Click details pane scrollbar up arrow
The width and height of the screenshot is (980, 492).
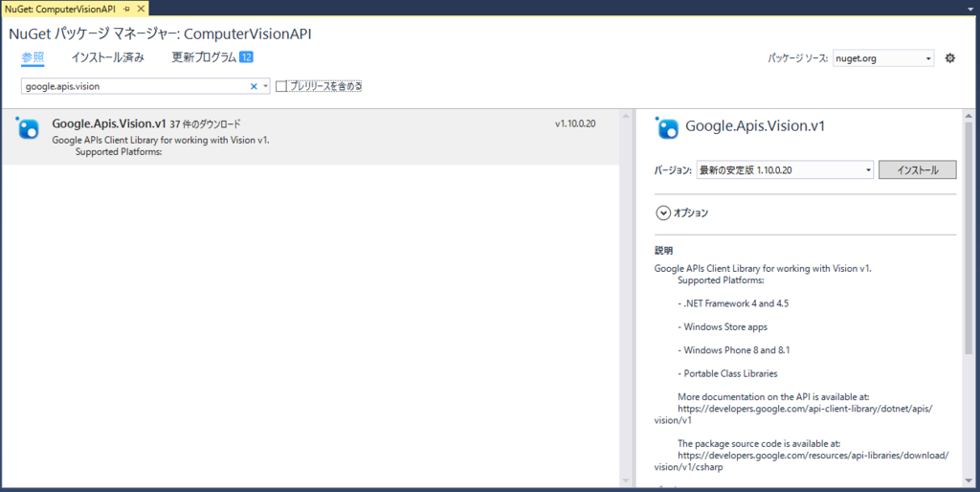pos(969,116)
